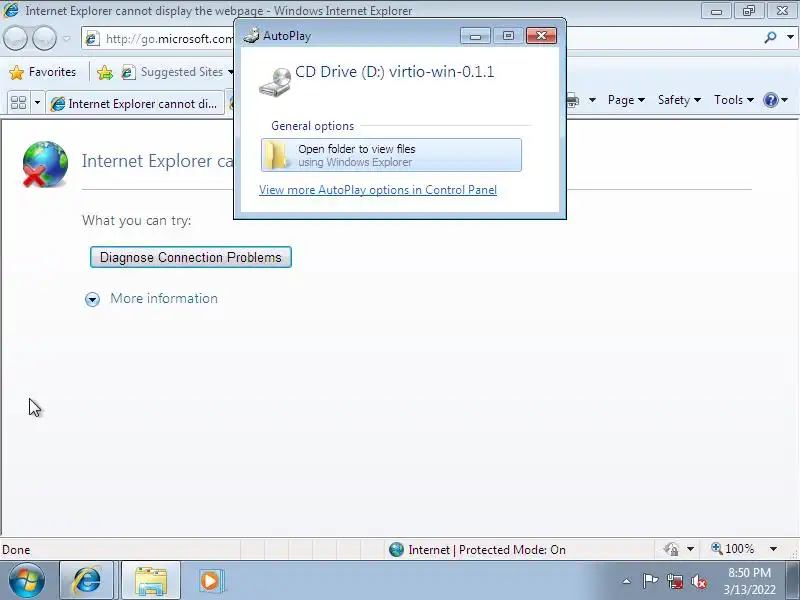Open the Windows Start button
800x600 pixels.
point(26,581)
